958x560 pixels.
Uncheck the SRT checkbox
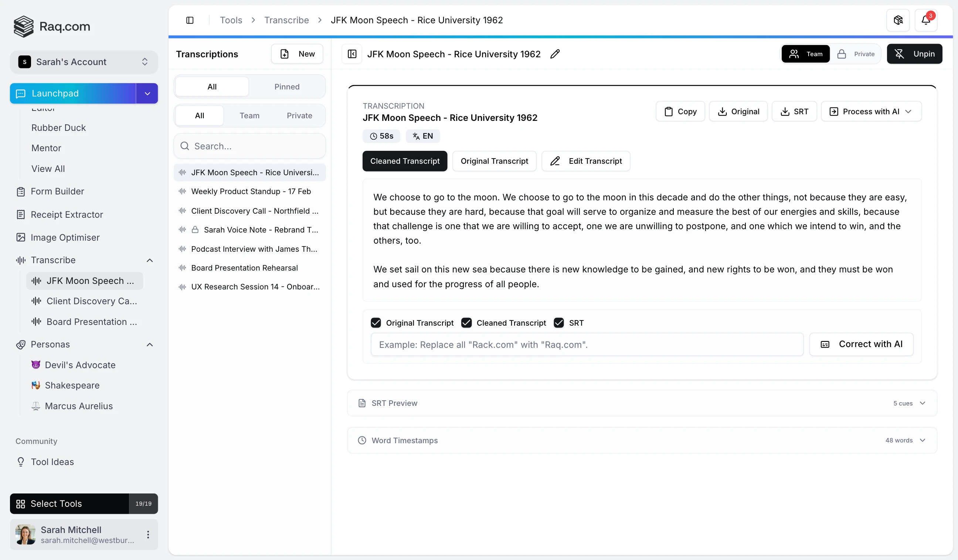click(558, 322)
